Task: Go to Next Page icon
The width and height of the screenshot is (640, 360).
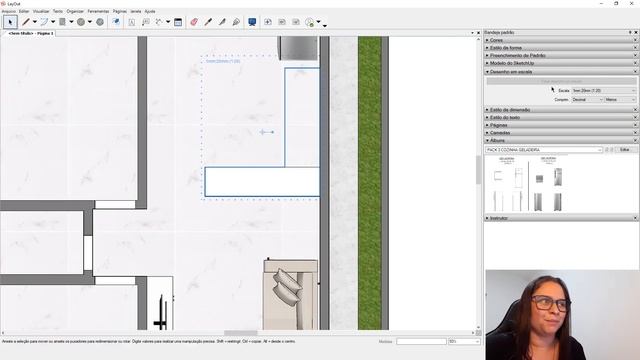Action: coord(296,22)
